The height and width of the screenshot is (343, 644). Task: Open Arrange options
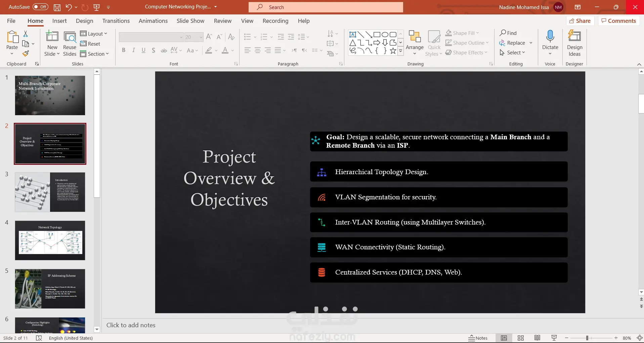[x=415, y=43]
